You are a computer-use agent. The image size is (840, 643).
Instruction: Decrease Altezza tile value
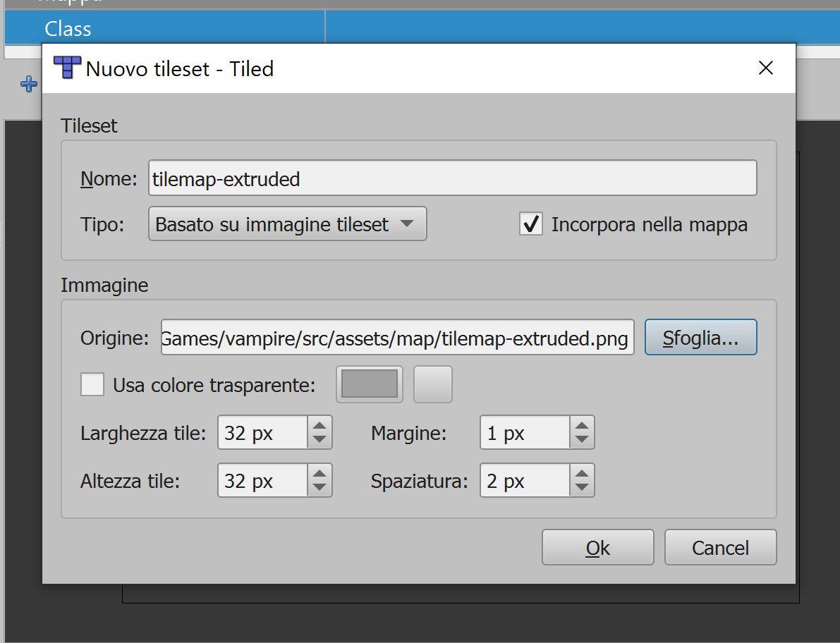tap(319, 488)
